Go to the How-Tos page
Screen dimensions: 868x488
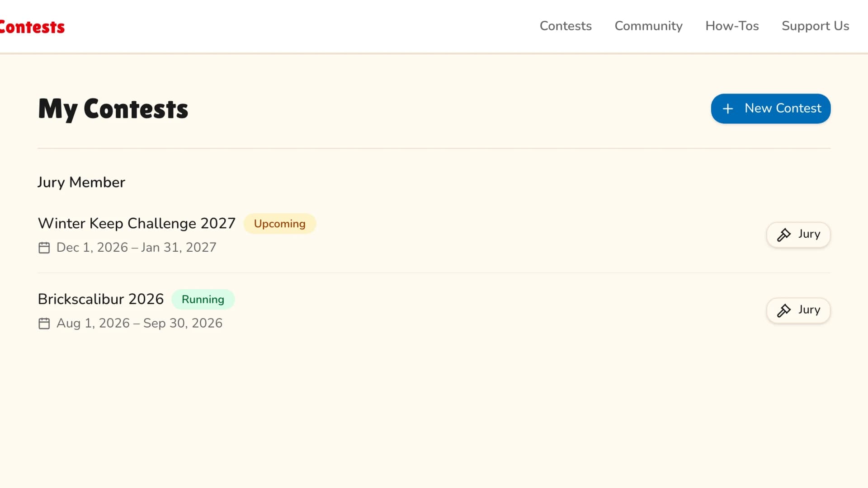[x=732, y=26]
